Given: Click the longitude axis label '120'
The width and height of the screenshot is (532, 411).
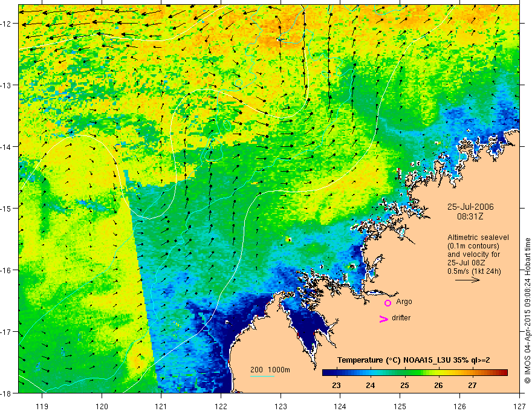Looking at the screenshot, I should click(102, 406).
